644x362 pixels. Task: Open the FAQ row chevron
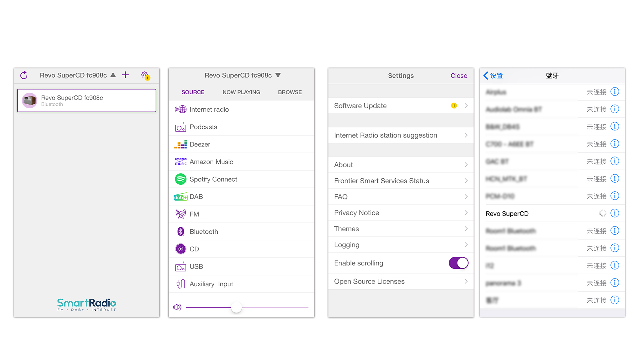click(466, 197)
